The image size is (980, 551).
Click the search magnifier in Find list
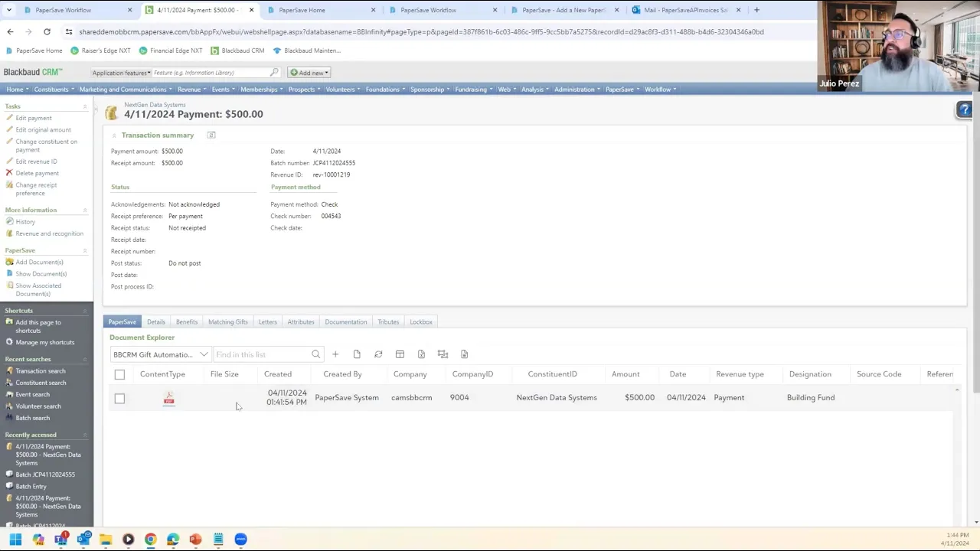[x=315, y=354]
